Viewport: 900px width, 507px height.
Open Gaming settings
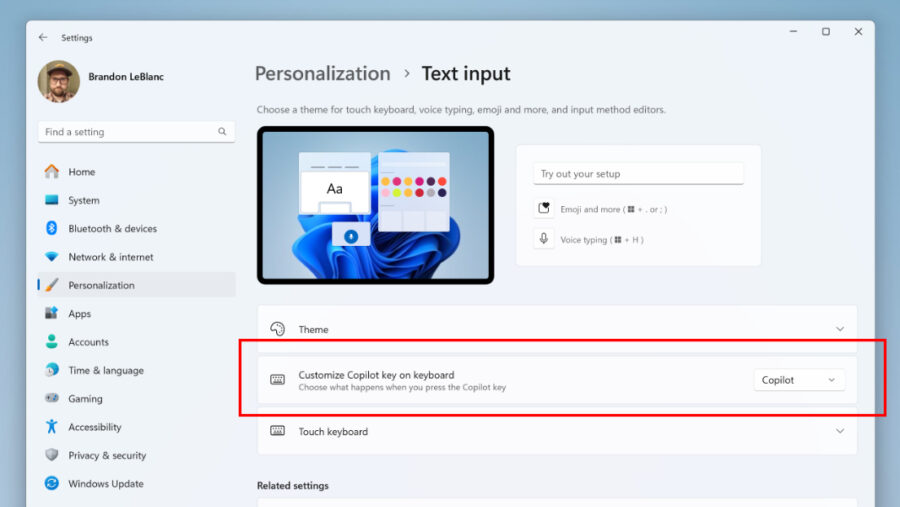(137, 398)
